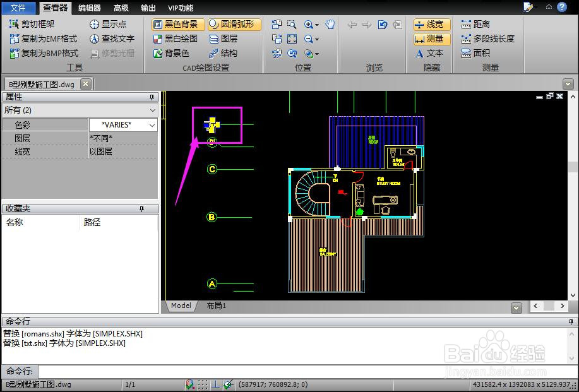Switch to the Model layout tab
579x392 pixels.
(181, 306)
